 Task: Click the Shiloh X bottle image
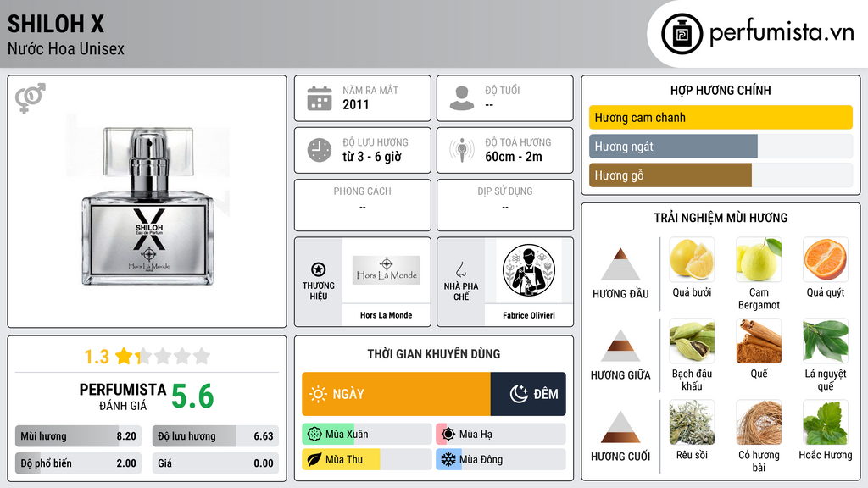(x=147, y=207)
